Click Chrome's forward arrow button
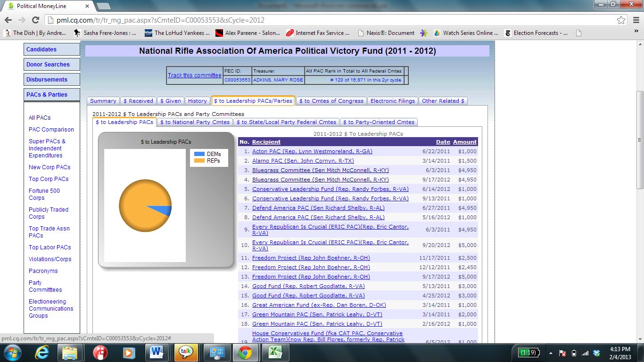The width and height of the screenshot is (644, 362). [22, 20]
